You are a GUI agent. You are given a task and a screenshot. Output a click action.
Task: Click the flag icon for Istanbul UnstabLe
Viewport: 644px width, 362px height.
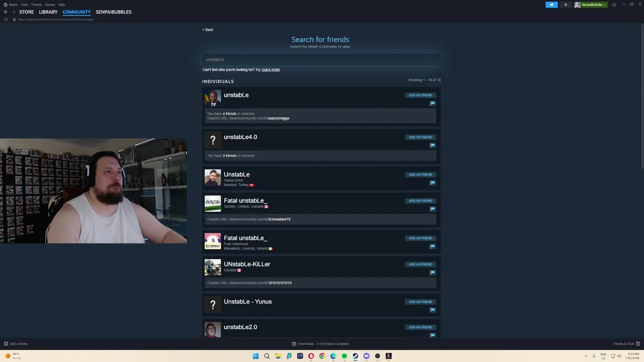[432, 183]
